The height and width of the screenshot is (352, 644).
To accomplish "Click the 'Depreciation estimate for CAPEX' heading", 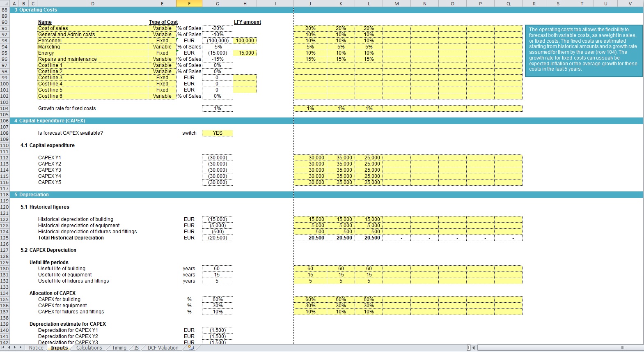I will 68,324.
